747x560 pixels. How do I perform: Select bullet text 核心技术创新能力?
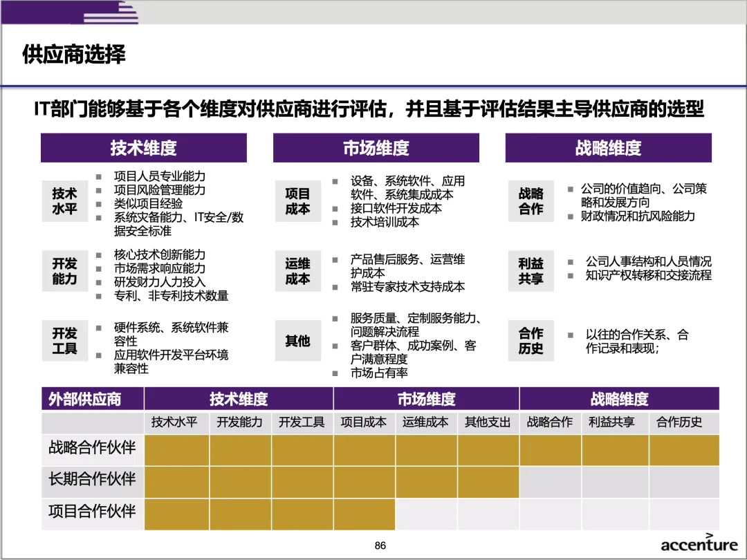point(160,254)
